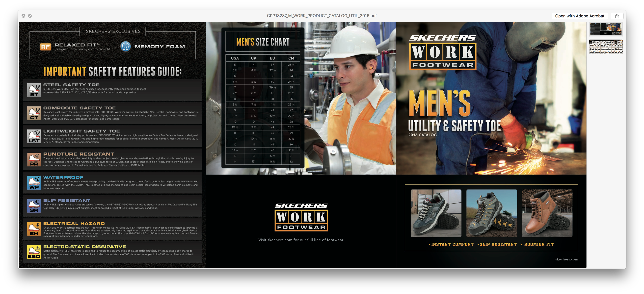This screenshot has width=644, height=294.
Task: Click the SR slip resistant icon
Action: [34, 206]
